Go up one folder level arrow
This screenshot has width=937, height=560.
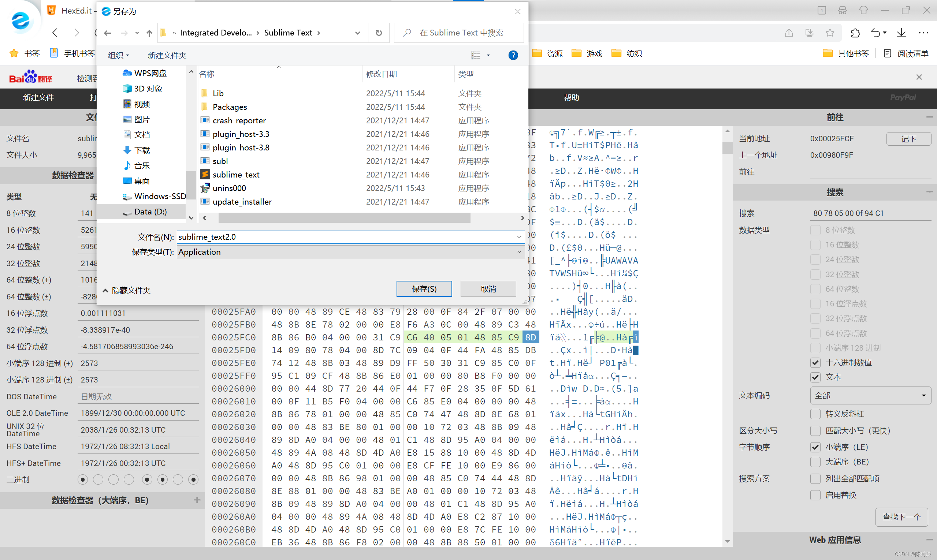[x=149, y=33]
